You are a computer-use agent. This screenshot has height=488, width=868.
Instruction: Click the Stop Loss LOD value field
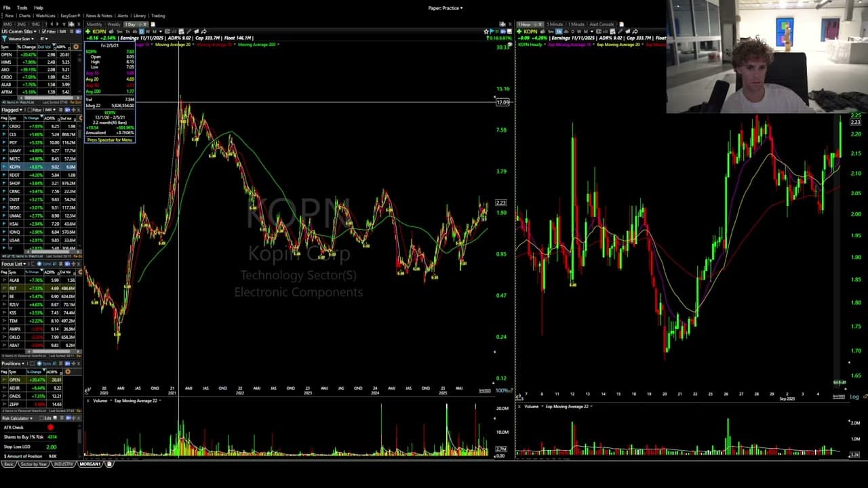(x=52, y=447)
